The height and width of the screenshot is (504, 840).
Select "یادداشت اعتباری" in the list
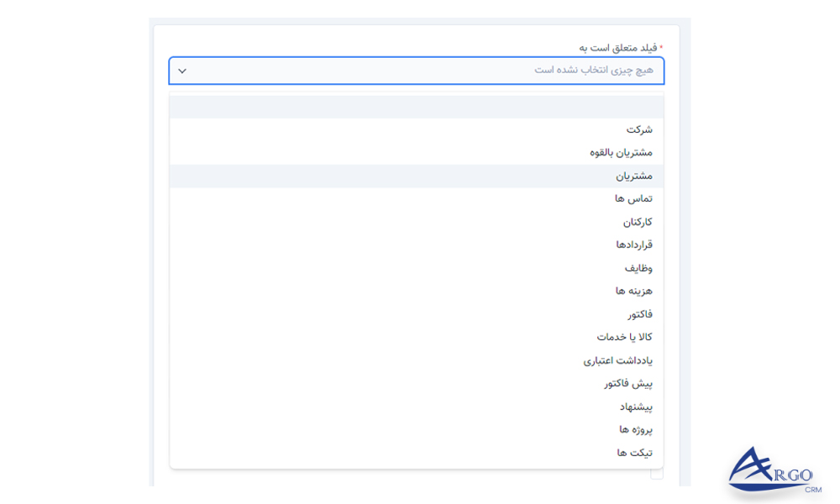[x=615, y=360]
